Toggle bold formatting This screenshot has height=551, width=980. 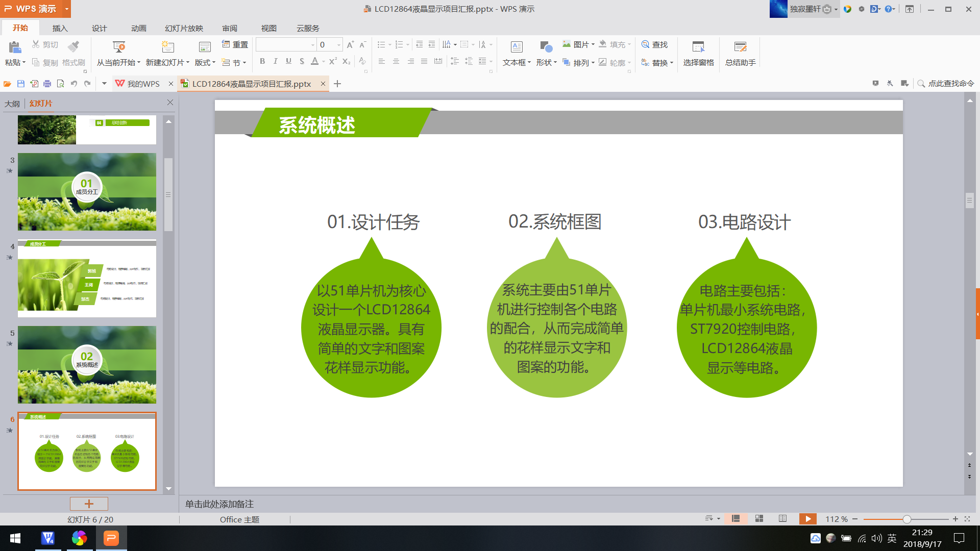tap(262, 61)
